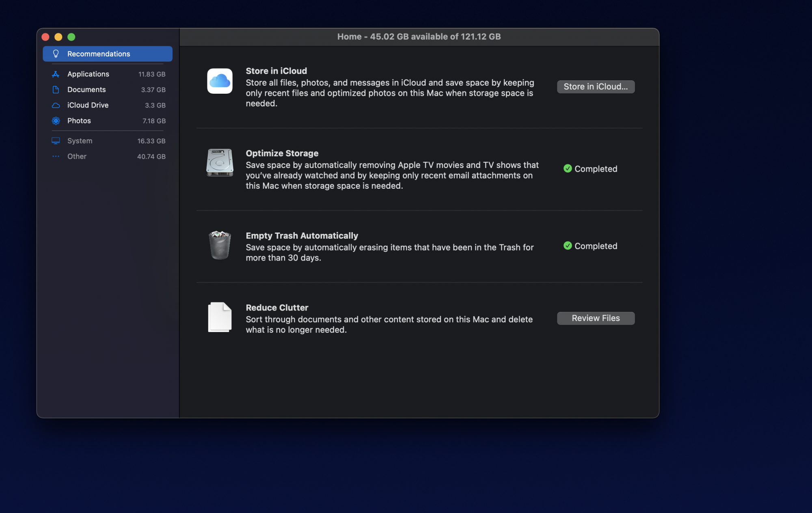This screenshot has width=812, height=513.
Task: Click the Other entry in sidebar
Action: (x=108, y=156)
